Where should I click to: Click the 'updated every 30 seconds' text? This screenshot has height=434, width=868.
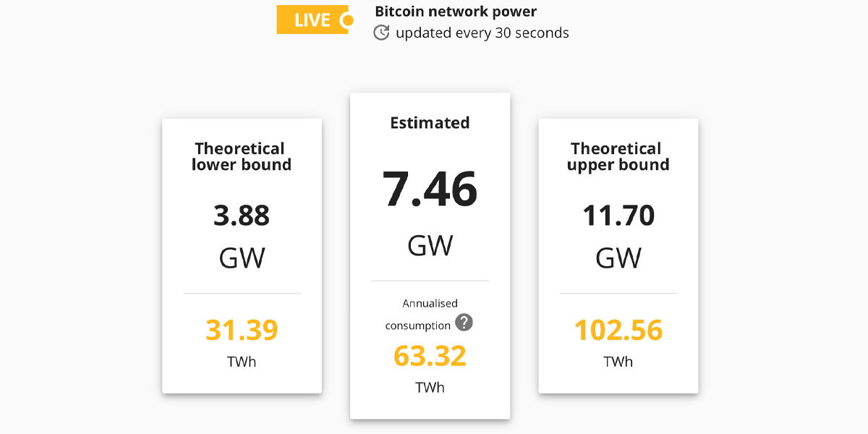pos(482,33)
